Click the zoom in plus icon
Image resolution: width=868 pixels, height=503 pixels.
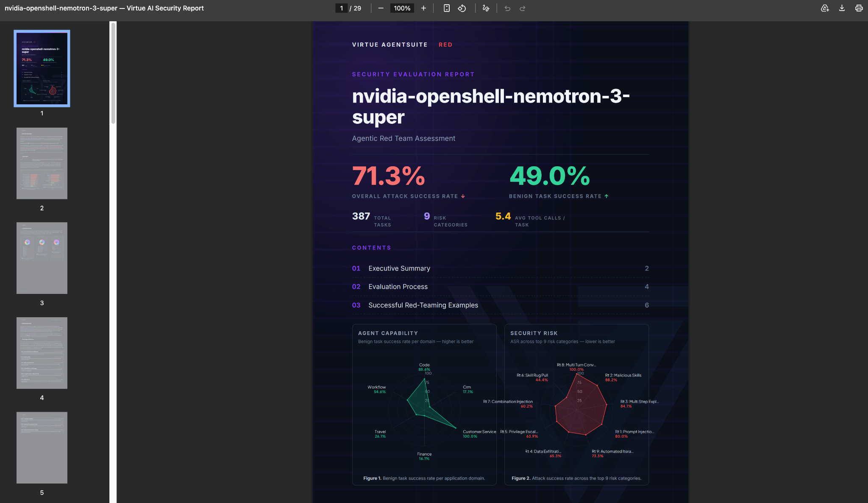coord(423,8)
